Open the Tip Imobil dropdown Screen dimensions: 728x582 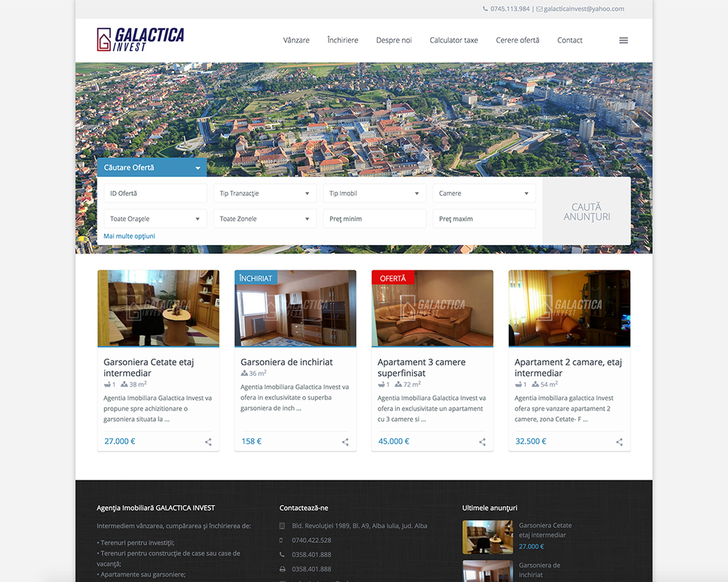click(x=375, y=193)
